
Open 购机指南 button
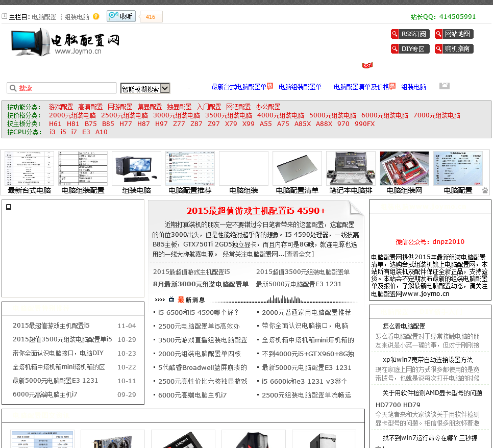[x=454, y=49]
